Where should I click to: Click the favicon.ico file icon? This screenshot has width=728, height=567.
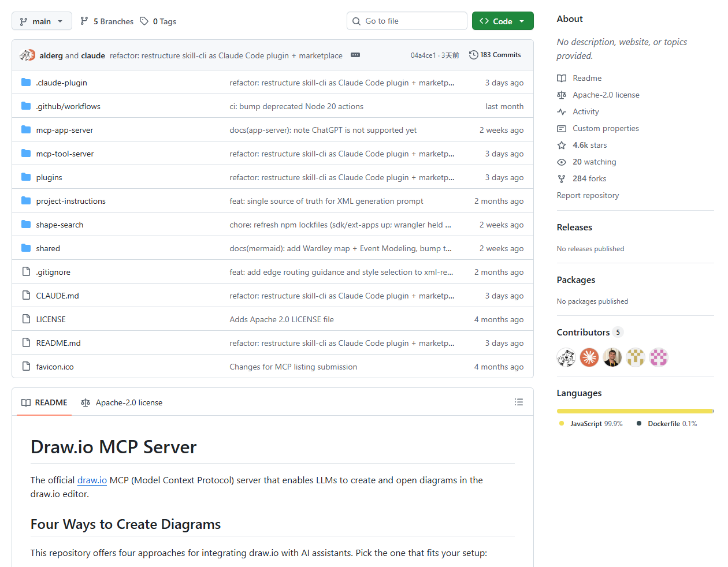click(26, 367)
